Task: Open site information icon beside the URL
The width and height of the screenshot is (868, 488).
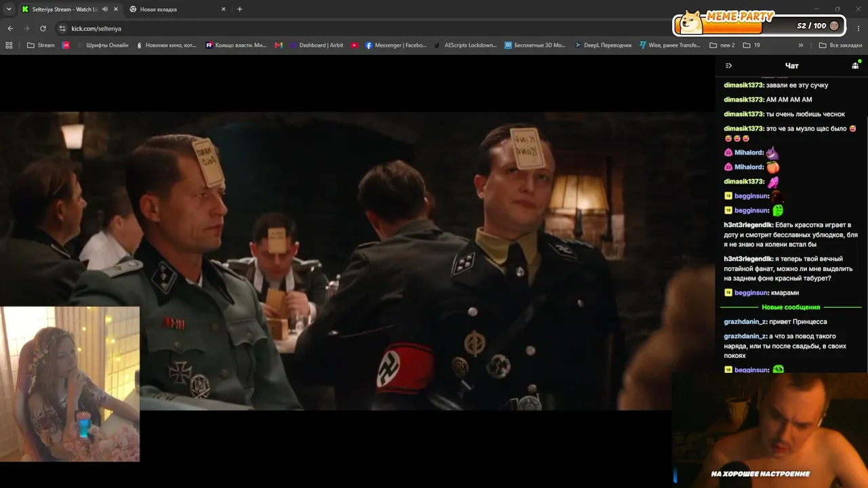Action: 62,28
